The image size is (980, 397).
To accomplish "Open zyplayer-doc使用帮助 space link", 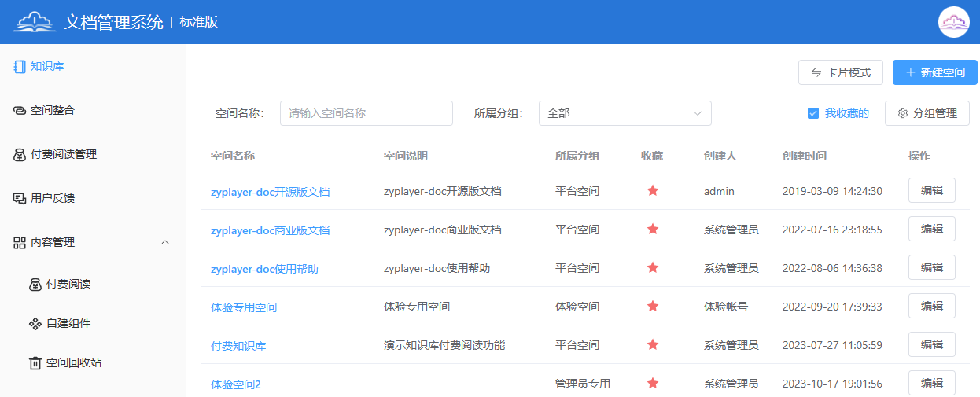I will [264, 269].
